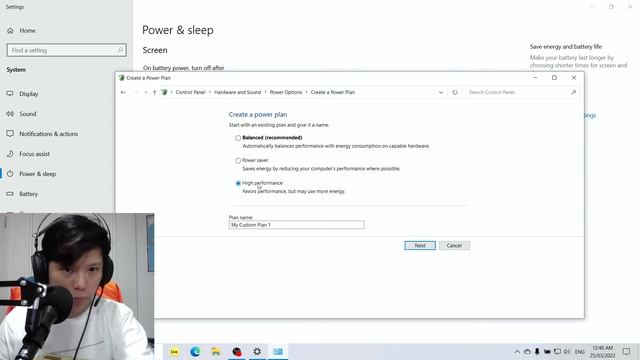
Task: Open Battery settings in sidebar
Action: (x=28, y=194)
